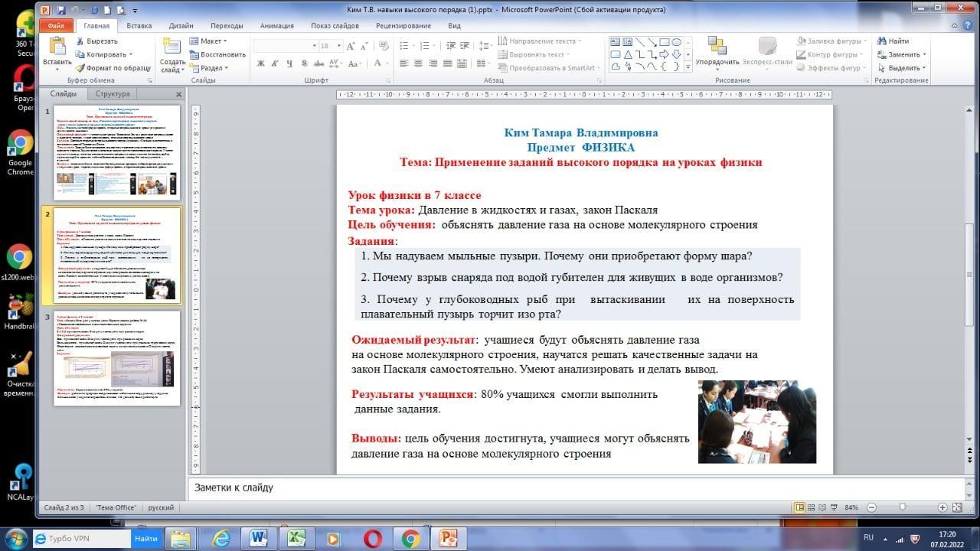Toggle Normal view button in status bar

pyautogui.click(x=800, y=507)
